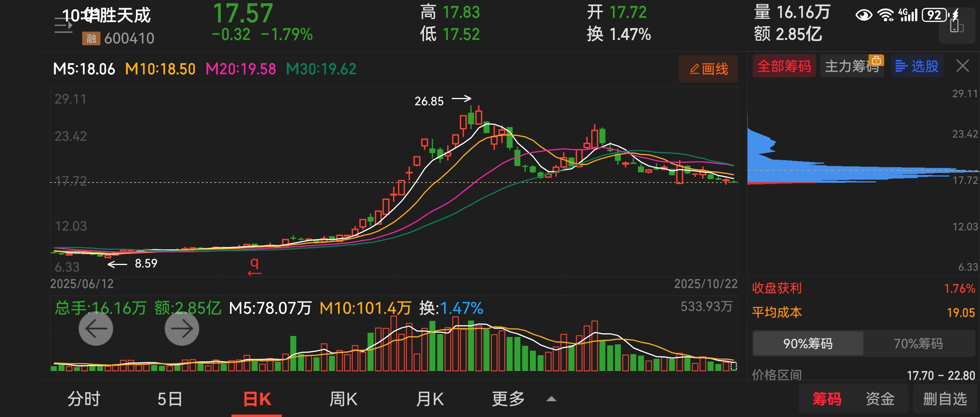
Task: Switch to the 周K weekly tab
Action: (343, 399)
